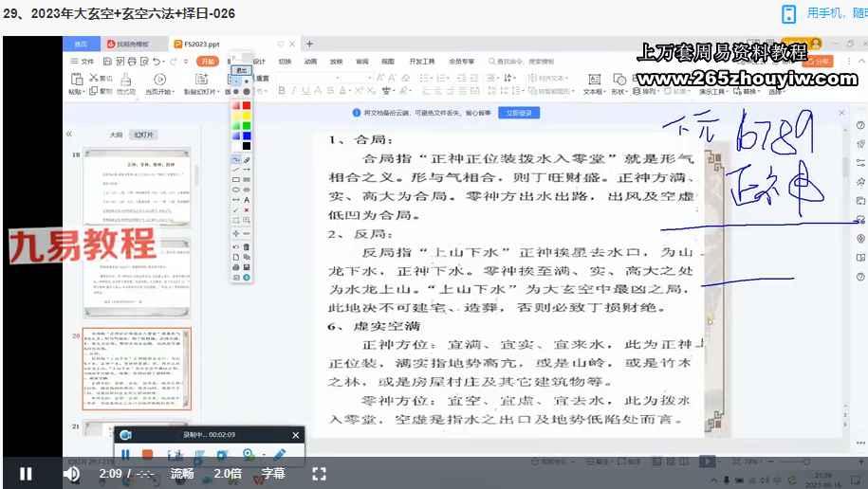Open the 2.0倍 playback speed menu

click(x=228, y=473)
